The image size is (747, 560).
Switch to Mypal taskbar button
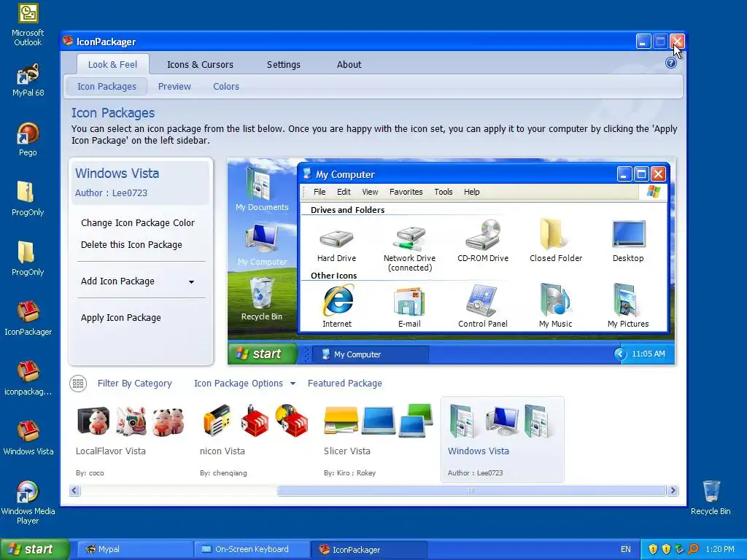133,549
